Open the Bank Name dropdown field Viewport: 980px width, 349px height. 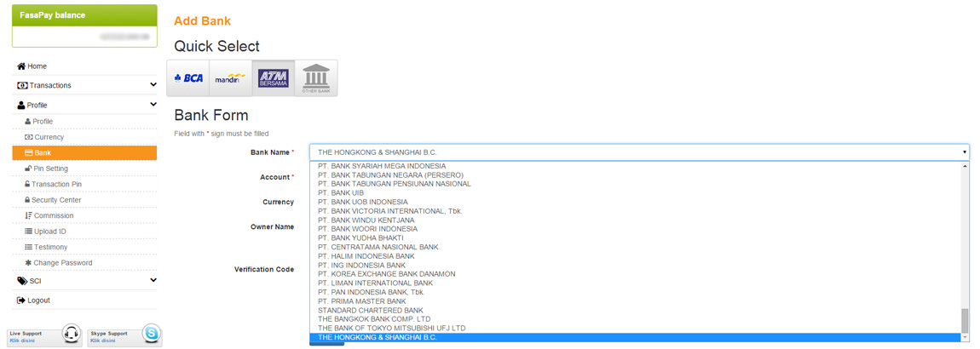point(639,152)
